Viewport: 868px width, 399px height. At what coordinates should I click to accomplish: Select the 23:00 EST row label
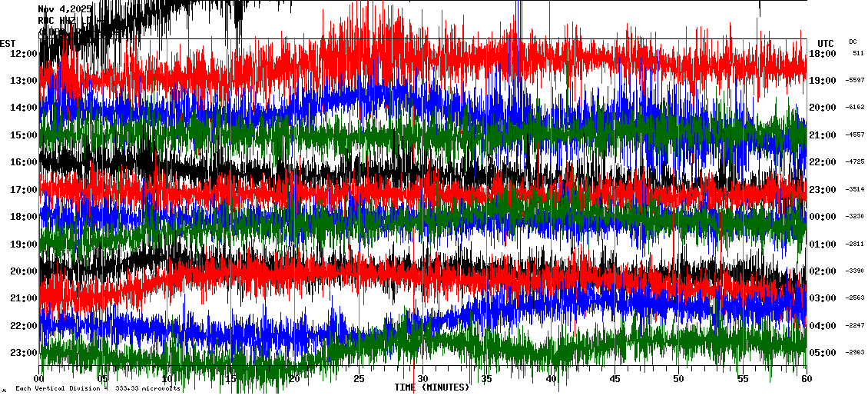coord(24,353)
